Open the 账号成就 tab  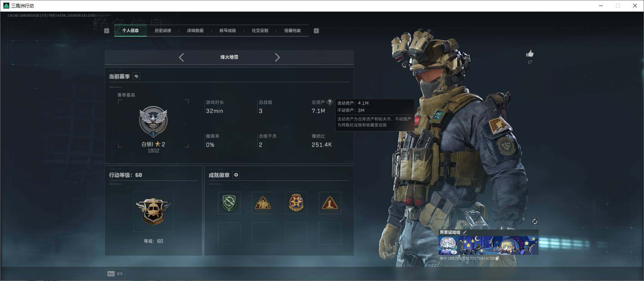[228, 31]
